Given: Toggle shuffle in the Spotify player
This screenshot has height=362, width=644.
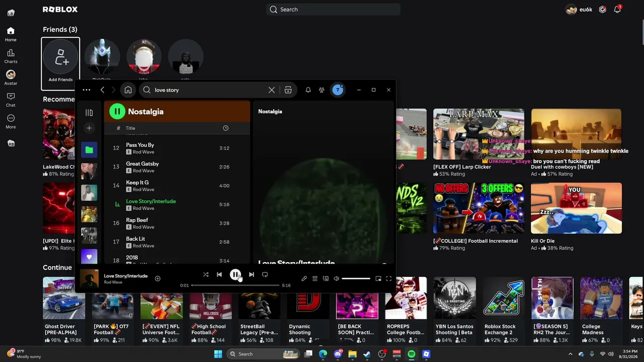Looking at the screenshot, I should tap(205, 275).
